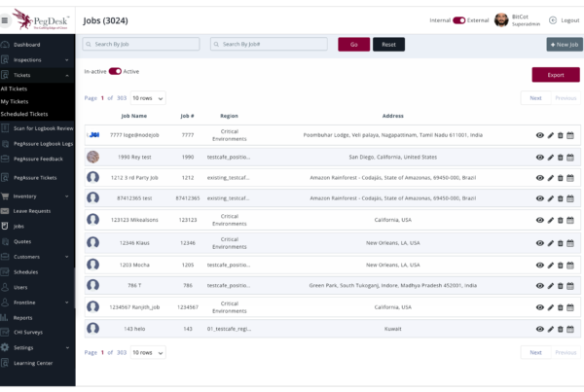
Task: Click the top Next pagination button
Action: (x=535, y=98)
